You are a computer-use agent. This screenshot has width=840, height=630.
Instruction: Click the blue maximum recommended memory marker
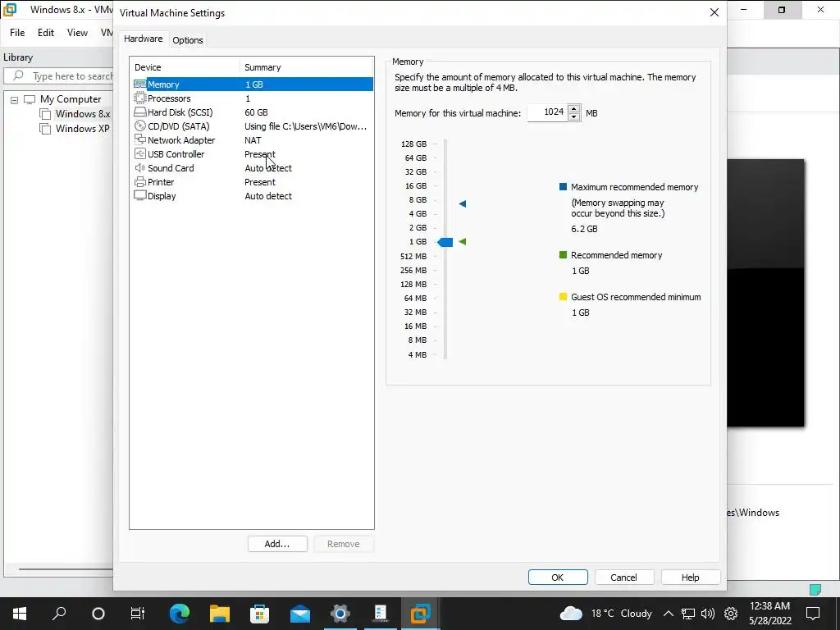463,203
